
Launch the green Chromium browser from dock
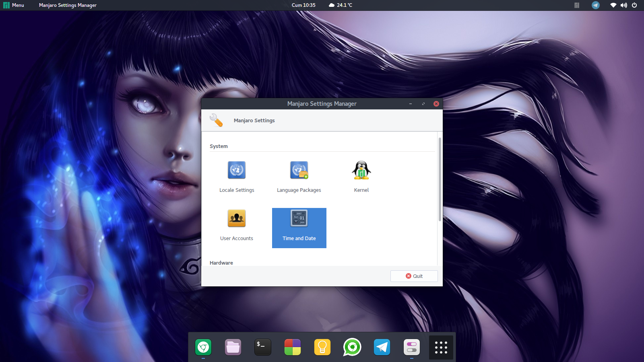click(x=203, y=347)
